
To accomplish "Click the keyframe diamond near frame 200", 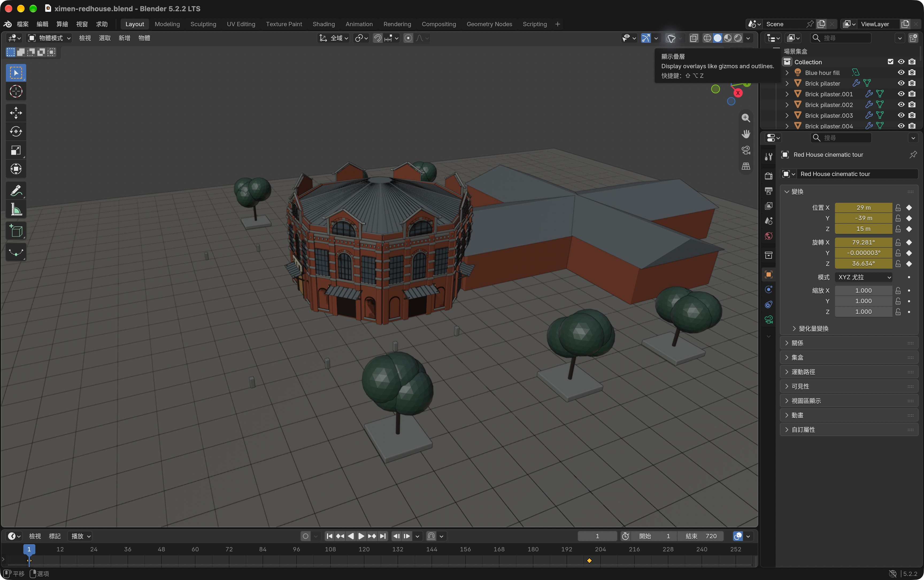I will tap(590, 561).
